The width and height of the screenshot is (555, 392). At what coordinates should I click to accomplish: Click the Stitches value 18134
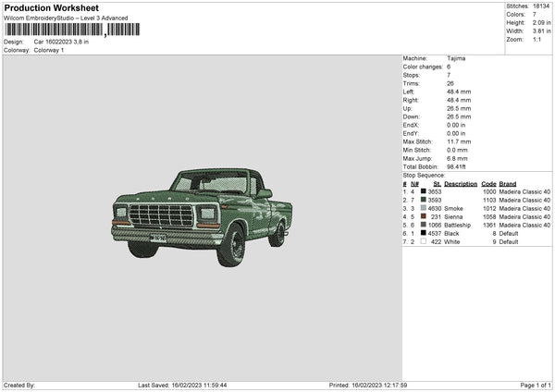click(541, 6)
